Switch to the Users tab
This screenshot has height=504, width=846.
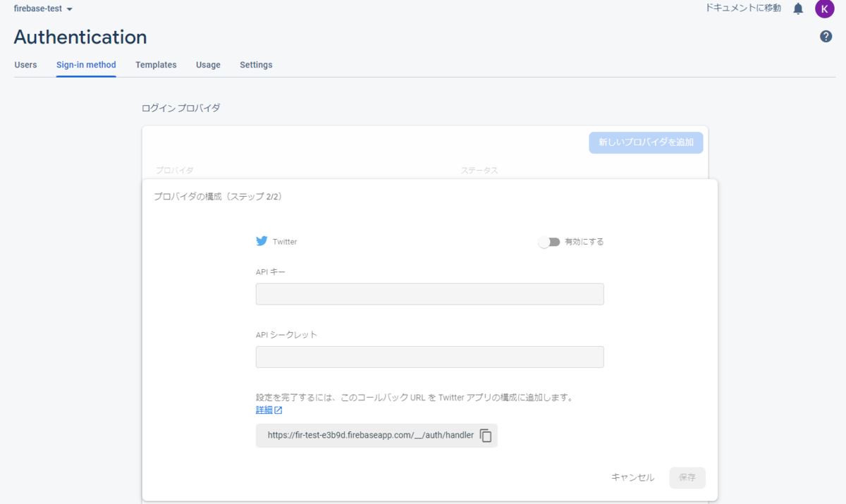click(25, 65)
